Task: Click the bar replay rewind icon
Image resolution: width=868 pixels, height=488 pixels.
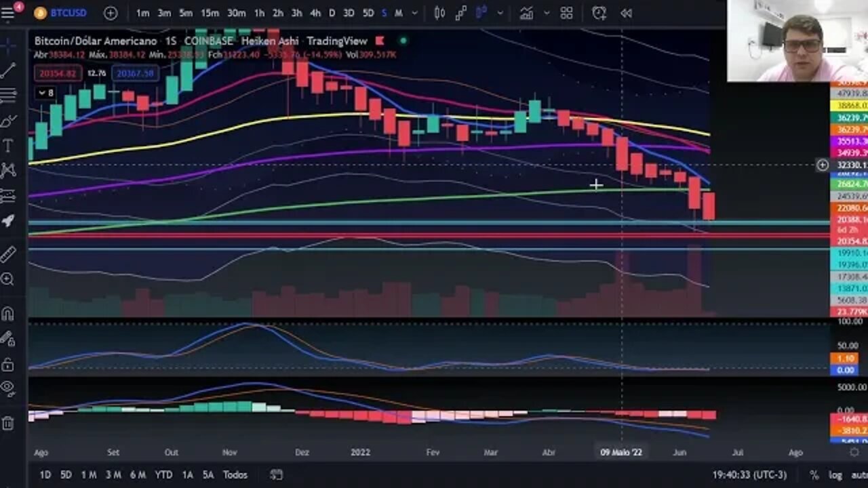Action: click(626, 13)
